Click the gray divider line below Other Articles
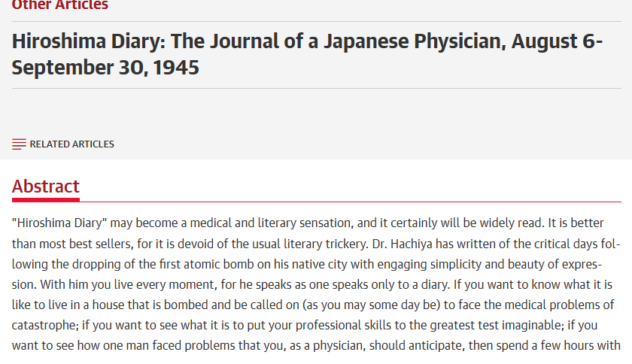Image resolution: width=632 pixels, height=364 pixels. 317,21
